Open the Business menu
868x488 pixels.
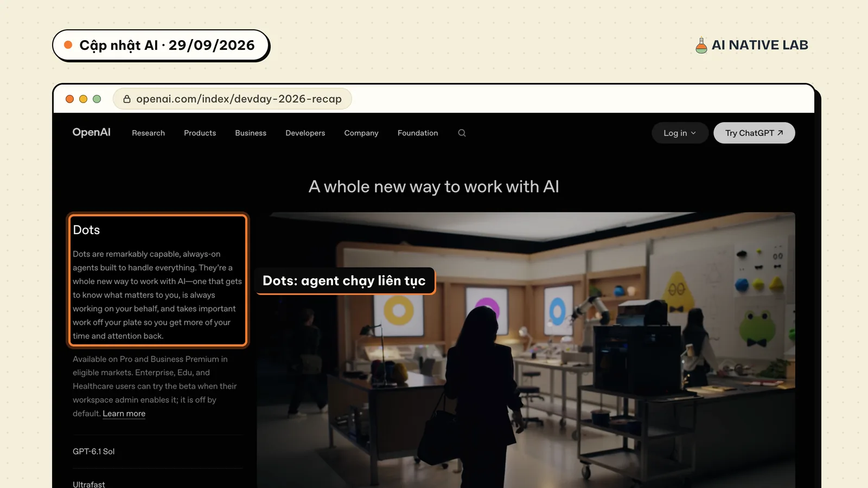click(x=251, y=133)
